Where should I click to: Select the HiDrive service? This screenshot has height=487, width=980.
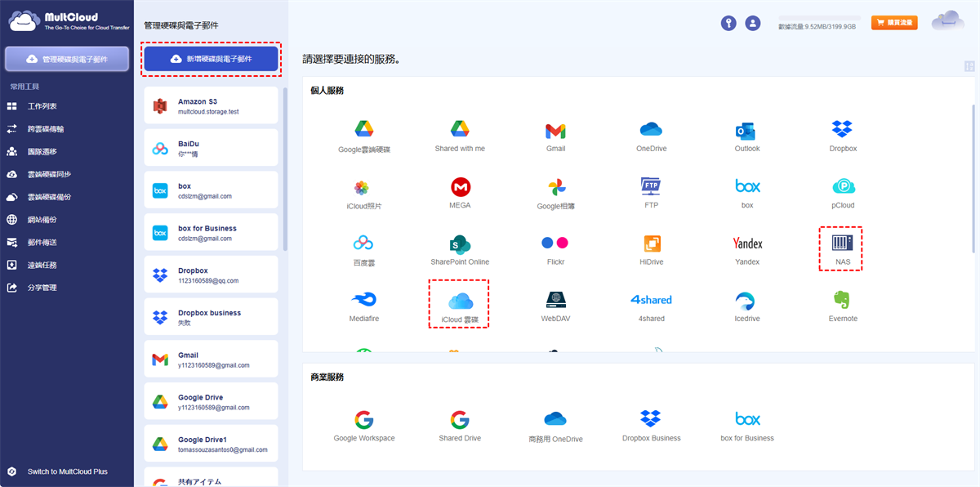pos(651,243)
